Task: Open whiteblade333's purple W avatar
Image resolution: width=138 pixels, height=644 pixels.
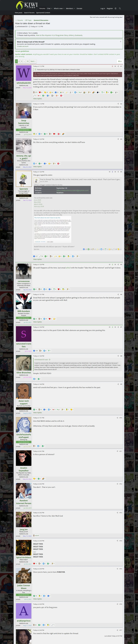Action: (24, 73)
